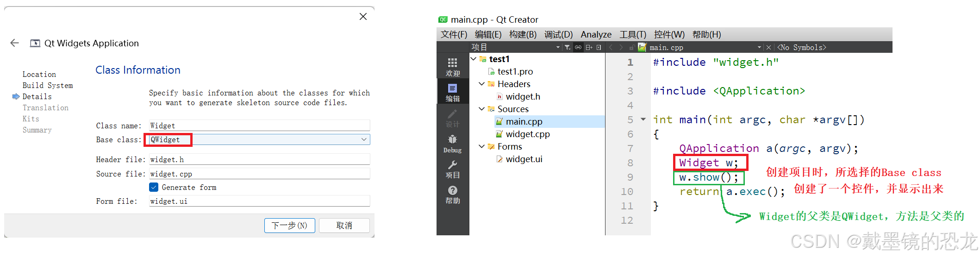Collapse the Forms tree node
980x258 pixels.
pyautogui.click(x=482, y=146)
